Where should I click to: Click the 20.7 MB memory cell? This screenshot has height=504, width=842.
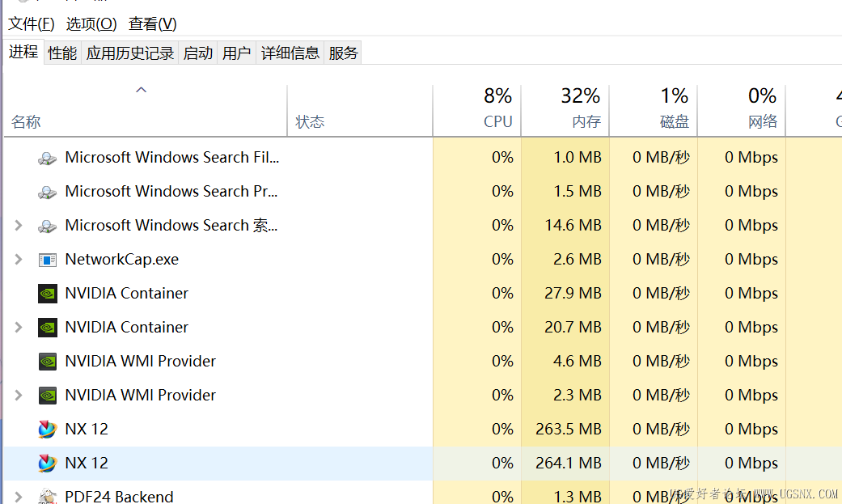tap(565, 327)
